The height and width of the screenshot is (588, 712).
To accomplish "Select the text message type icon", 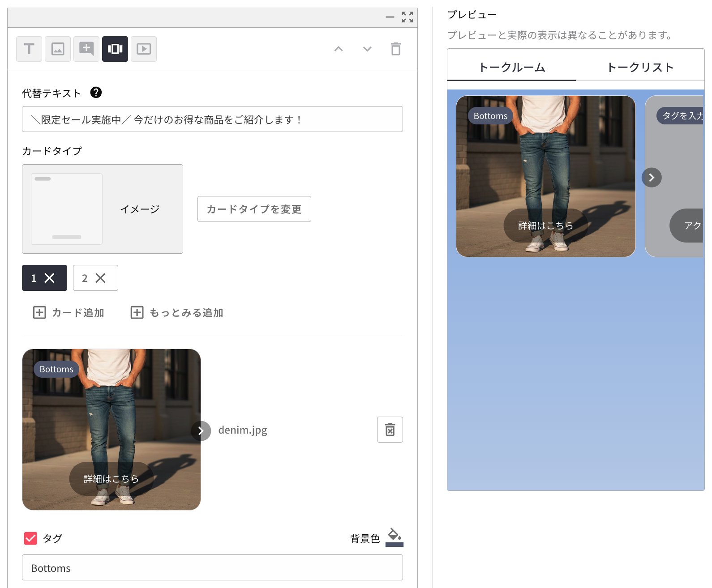I will tap(29, 49).
